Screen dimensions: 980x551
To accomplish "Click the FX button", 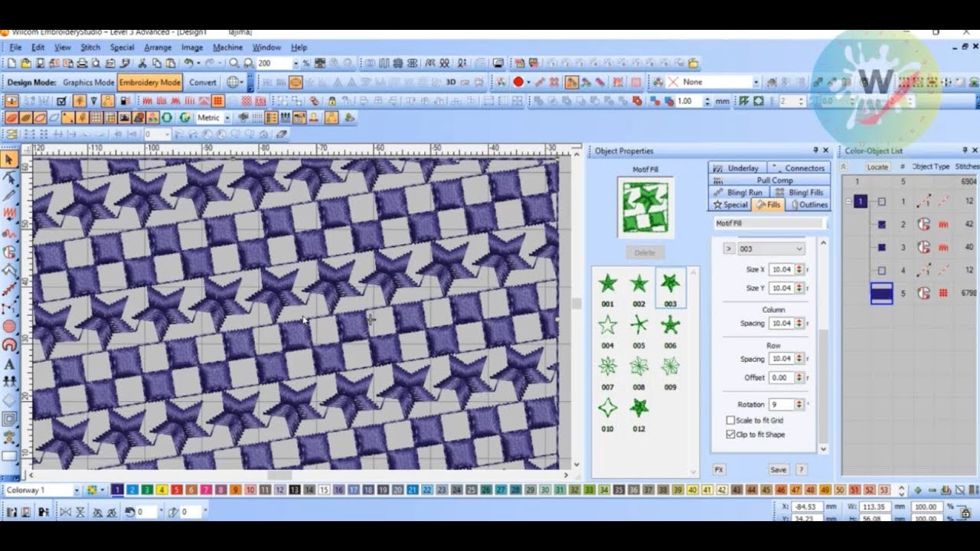I will [719, 470].
